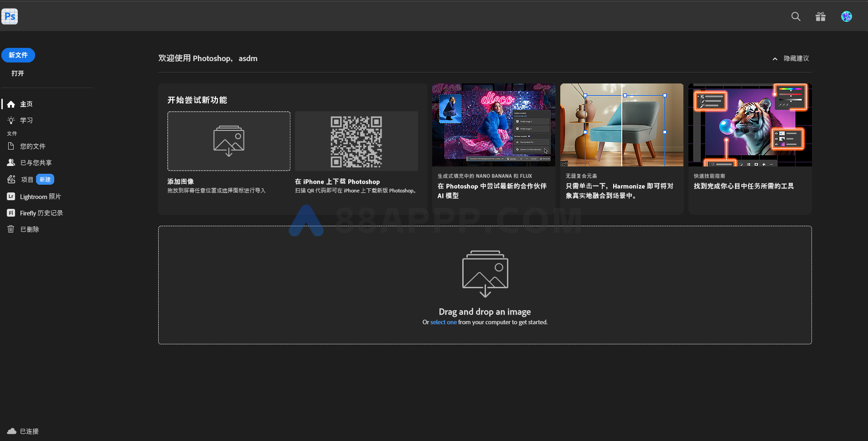Open the 已删除 trash section
Screen dimensions: 868x441
click(29, 229)
